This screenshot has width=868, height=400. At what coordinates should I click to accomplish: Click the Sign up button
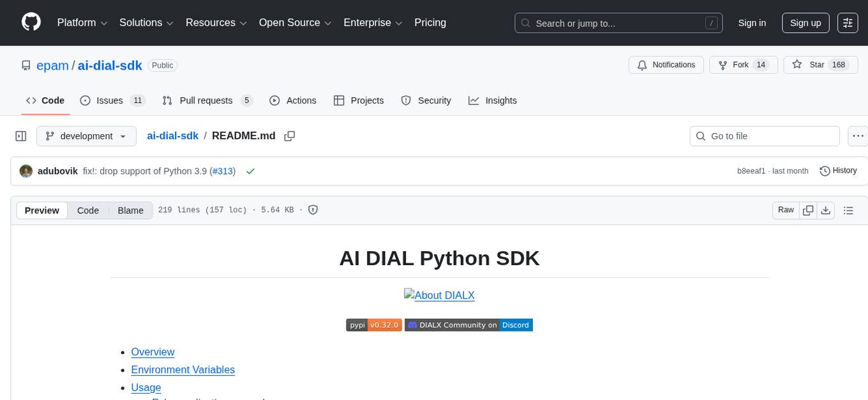805,22
